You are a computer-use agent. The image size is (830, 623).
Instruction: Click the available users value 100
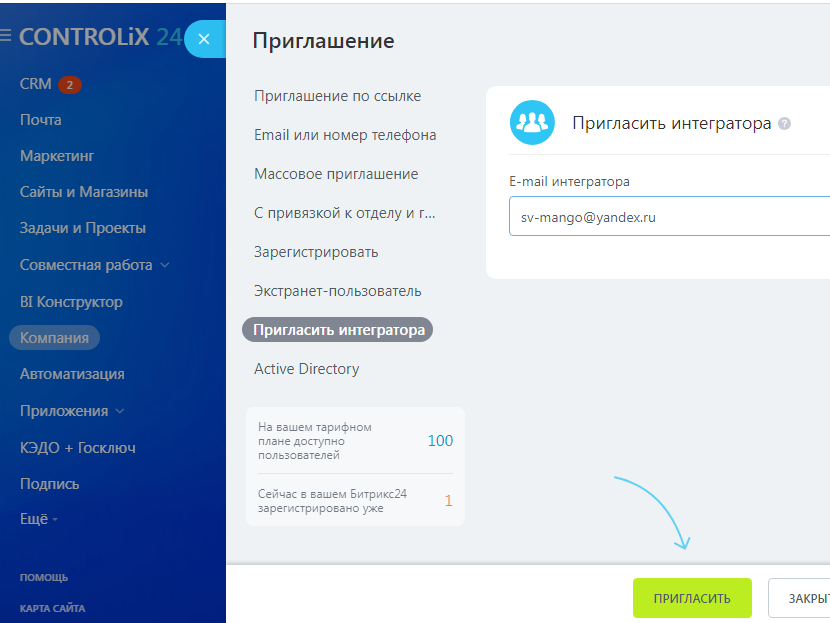tap(440, 441)
